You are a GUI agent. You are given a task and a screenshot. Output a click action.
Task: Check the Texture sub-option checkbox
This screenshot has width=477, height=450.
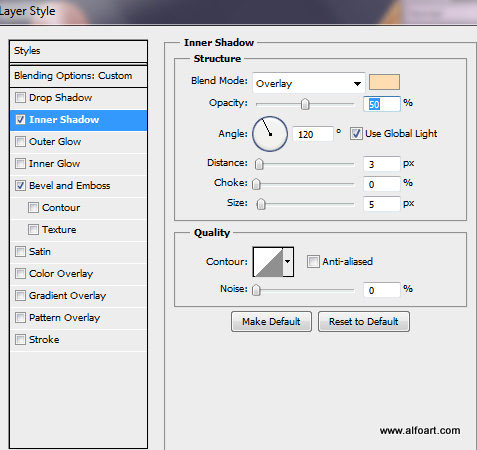tap(33, 230)
